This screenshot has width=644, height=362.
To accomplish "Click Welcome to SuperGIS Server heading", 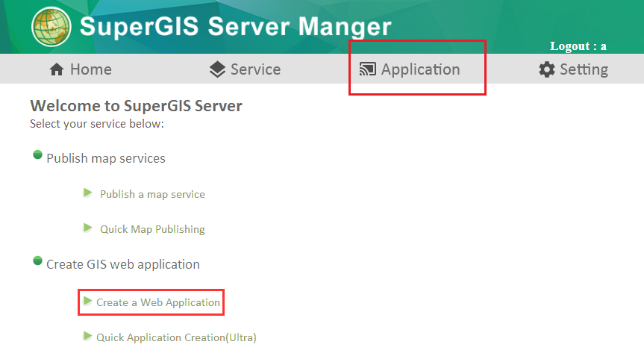I will [136, 106].
